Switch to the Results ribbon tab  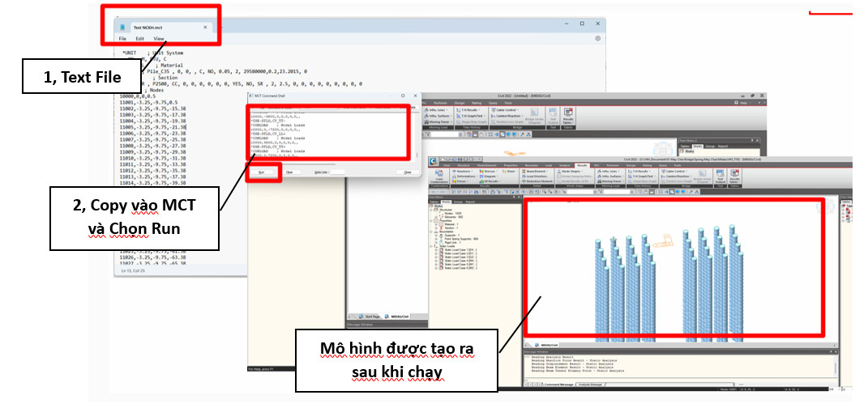point(582,164)
